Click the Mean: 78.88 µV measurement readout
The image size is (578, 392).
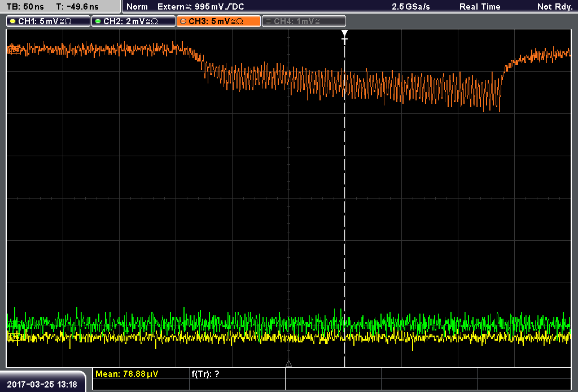(127, 374)
